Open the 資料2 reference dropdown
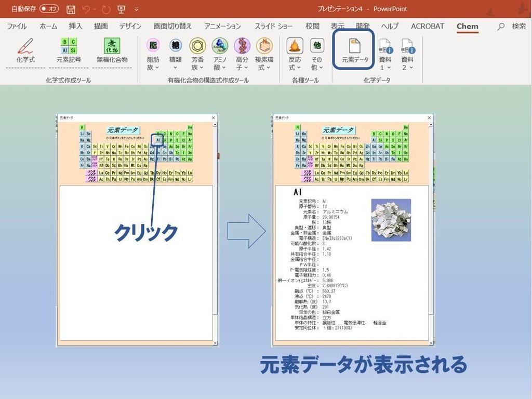 pyautogui.click(x=407, y=54)
